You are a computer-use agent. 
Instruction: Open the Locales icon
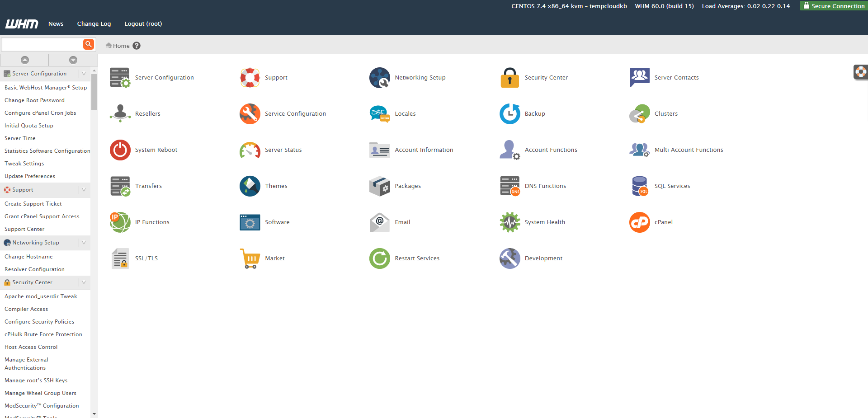click(x=380, y=114)
